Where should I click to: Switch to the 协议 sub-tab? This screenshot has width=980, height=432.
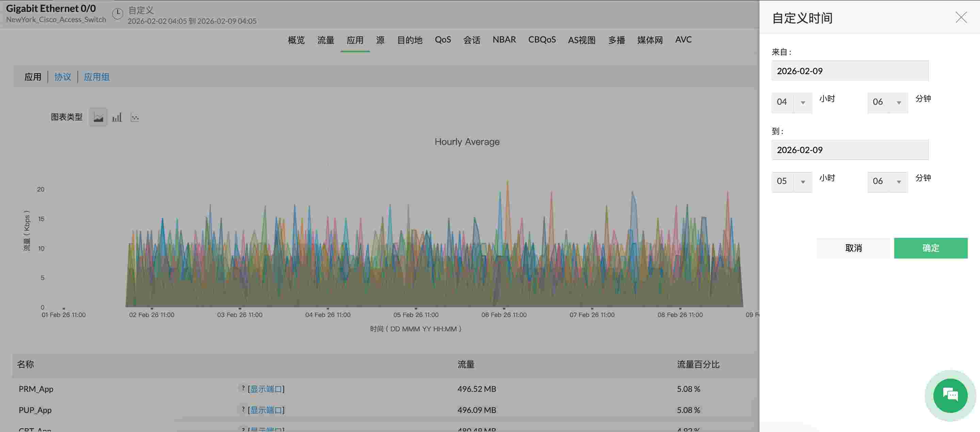click(x=62, y=77)
